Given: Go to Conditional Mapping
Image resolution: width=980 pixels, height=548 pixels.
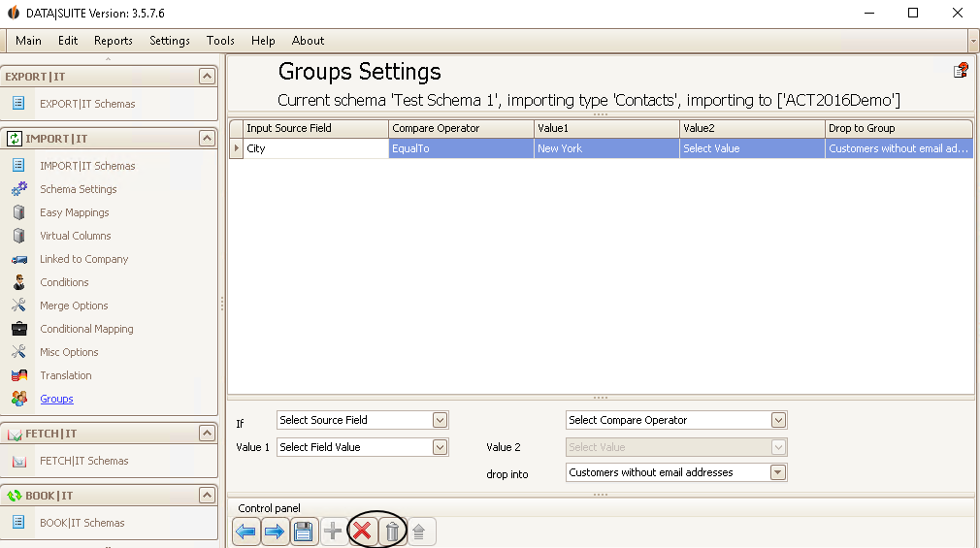Looking at the screenshot, I should coord(86,329).
